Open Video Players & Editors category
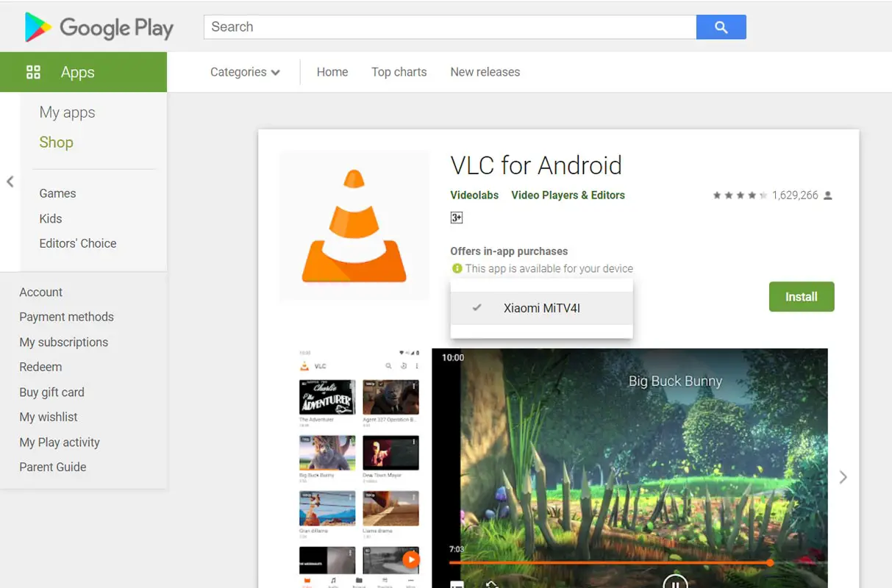892x588 pixels. point(568,195)
